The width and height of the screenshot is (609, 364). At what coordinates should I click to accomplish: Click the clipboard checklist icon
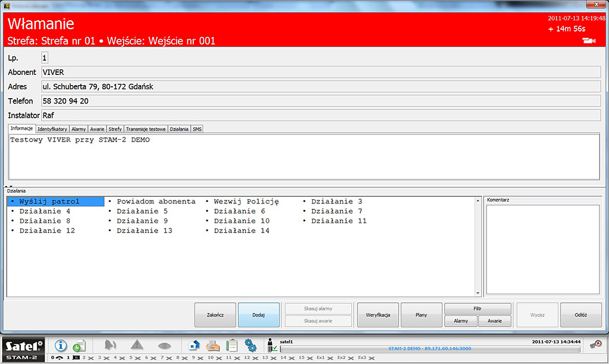[231, 345]
